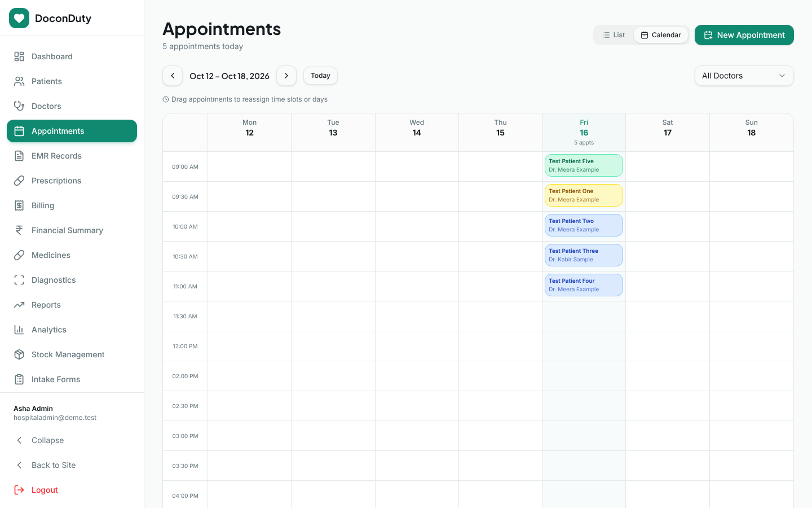Image resolution: width=812 pixels, height=508 pixels.
Task: Click the Patients people icon
Action: tap(19, 81)
